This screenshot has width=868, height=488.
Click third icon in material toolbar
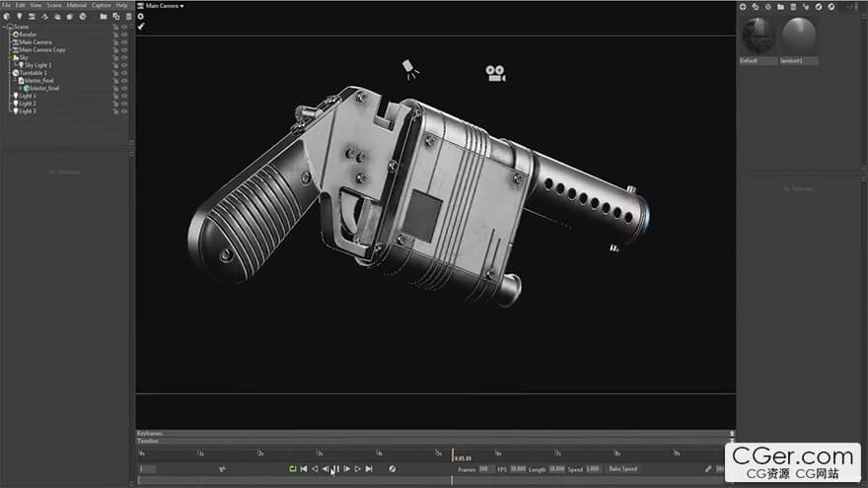click(x=767, y=7)
